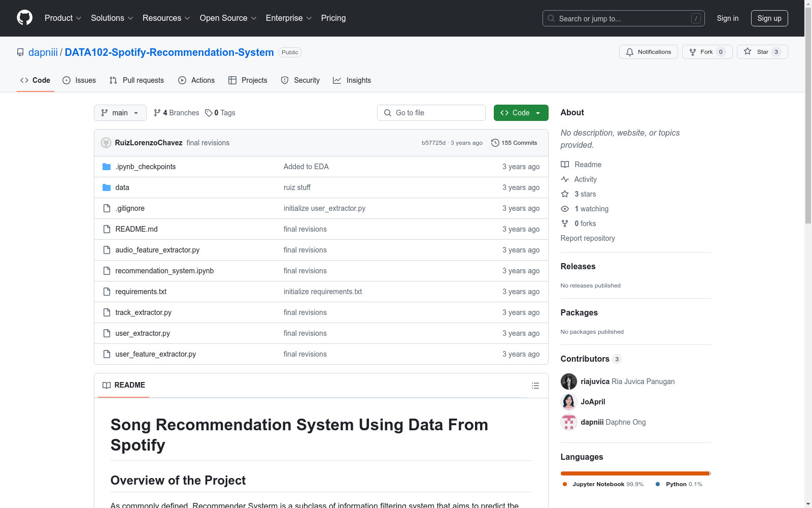Viewport: 812px width, 508px height.
Task: Select the Code repository tab
Action: tap(36, 80)
